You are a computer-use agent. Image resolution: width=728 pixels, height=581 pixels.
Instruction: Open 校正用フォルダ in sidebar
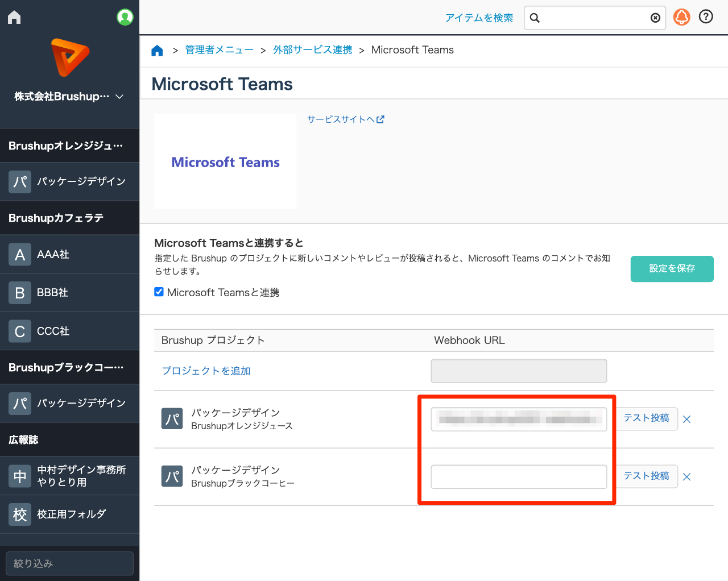point(72,514)
